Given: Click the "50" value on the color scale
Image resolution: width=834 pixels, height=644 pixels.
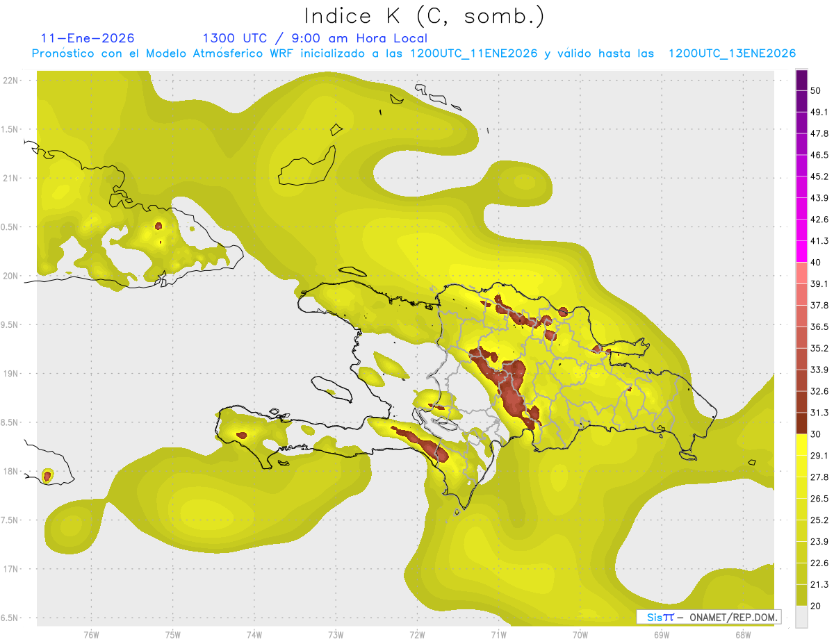Looking at the screenshot, I should 816,90.
